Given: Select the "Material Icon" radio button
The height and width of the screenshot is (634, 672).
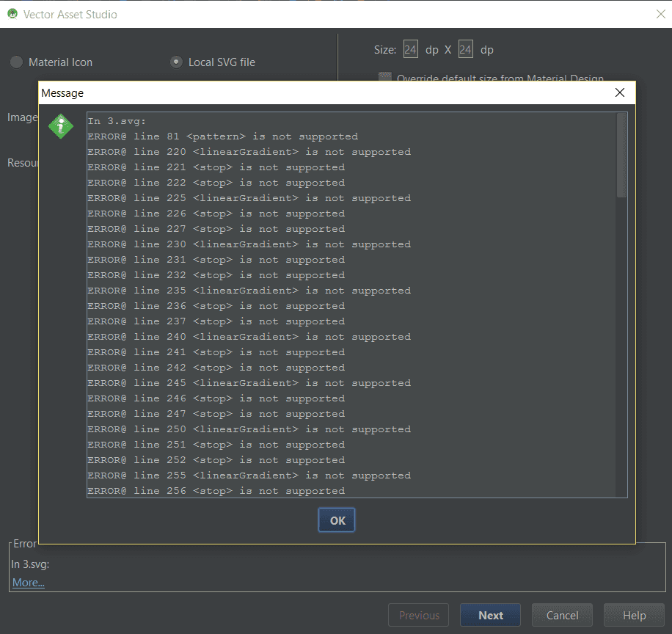Looking at the screenshot, I should 16,62.
